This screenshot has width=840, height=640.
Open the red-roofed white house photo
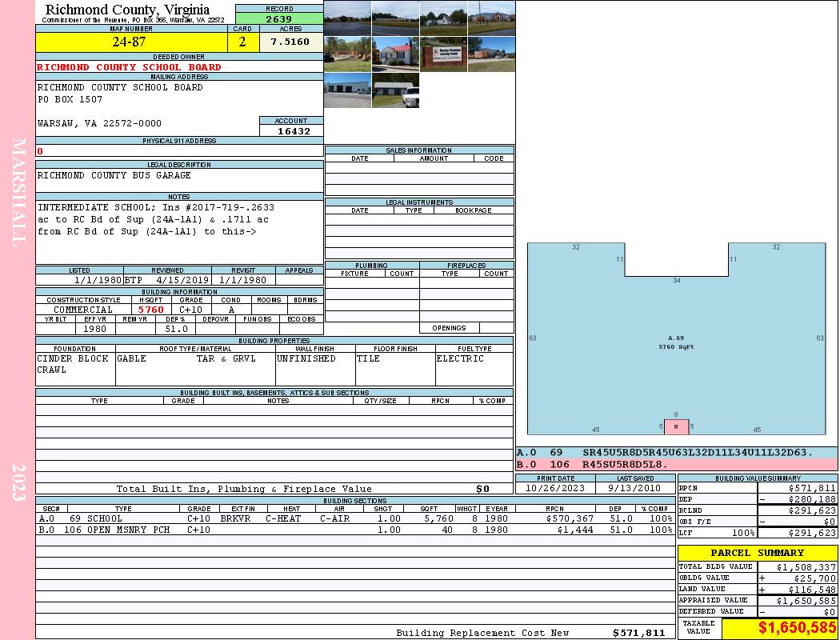click(395, 54)
